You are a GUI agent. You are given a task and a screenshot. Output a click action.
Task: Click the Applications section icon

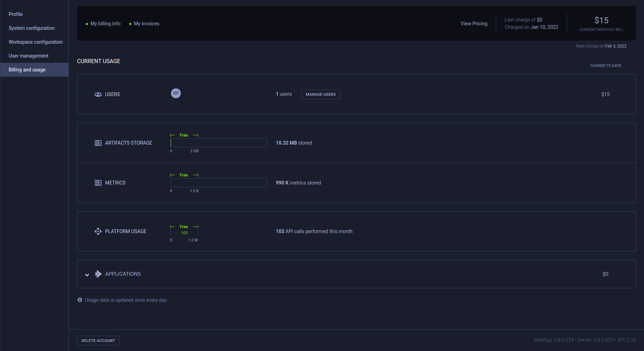coord(98,274)
